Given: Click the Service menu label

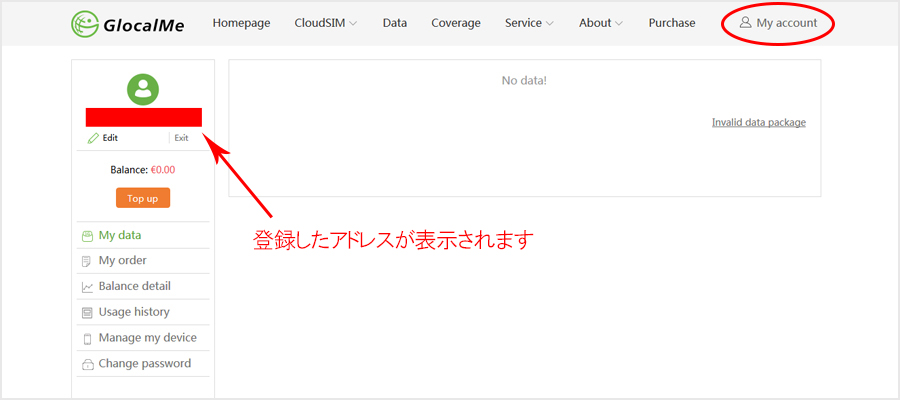Looking at the screenshot, I should point(523,23).
